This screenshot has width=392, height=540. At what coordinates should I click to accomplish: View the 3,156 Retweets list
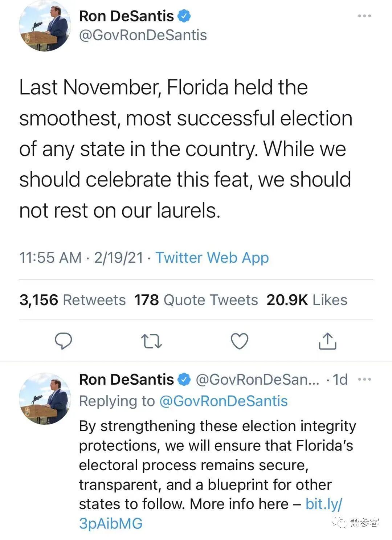[x=73, y=300]
